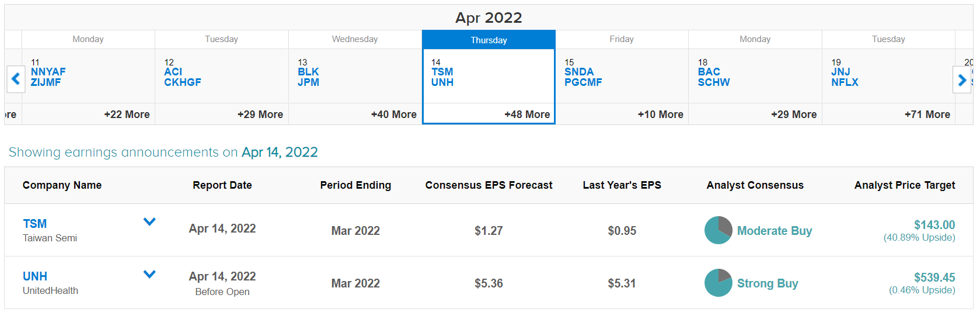Select the Friday 15 calendar day
This screenshot has width=980, height=312.
[622, 77]
